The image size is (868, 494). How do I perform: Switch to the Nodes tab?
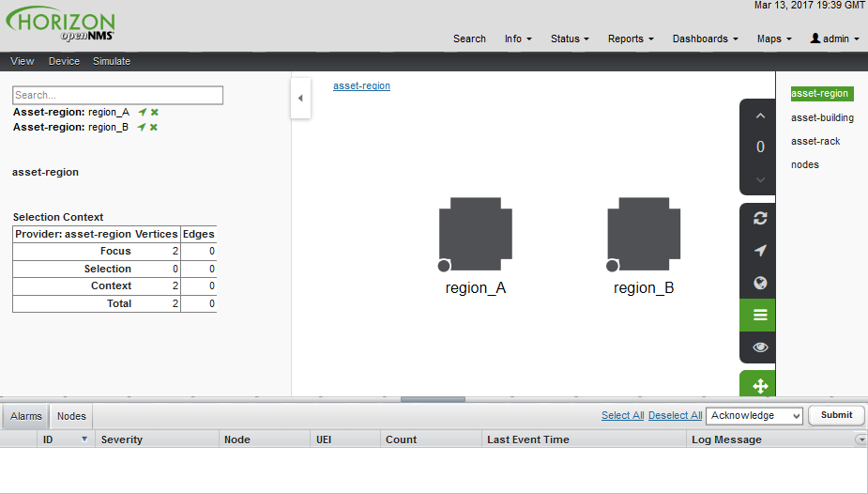tap(71, 416)
